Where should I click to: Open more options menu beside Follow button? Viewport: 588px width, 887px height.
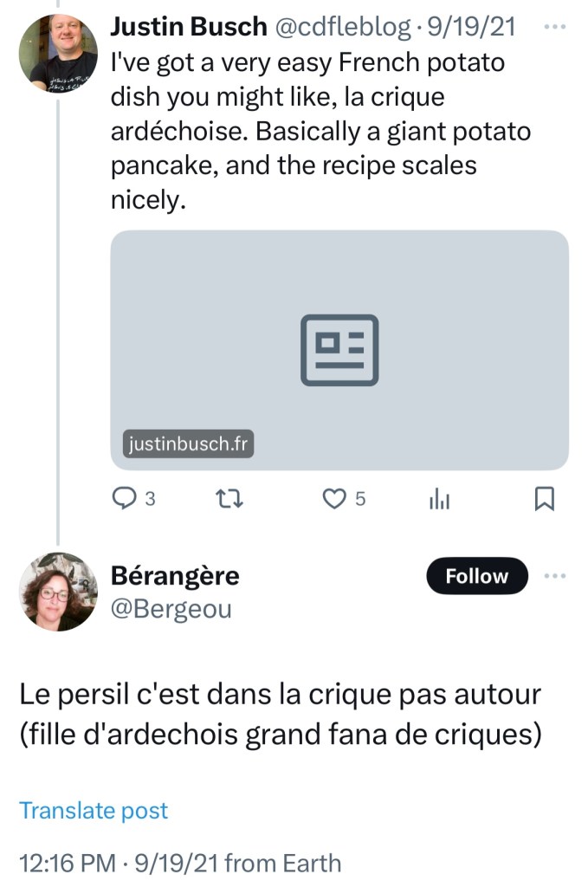pyautogui.click(x=552, y=576)
